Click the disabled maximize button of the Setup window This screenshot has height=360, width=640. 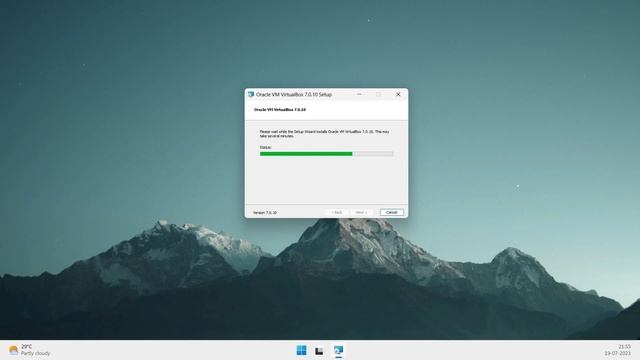pos(378,94)
